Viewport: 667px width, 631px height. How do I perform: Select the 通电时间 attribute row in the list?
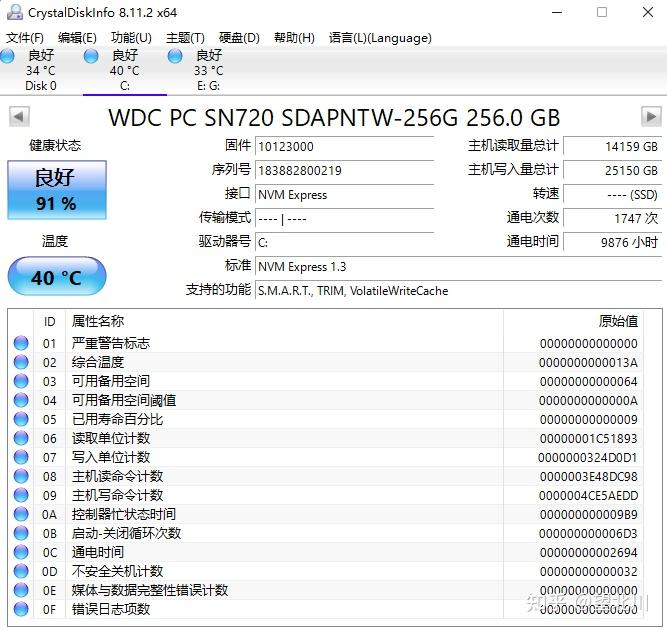point(326,552)
